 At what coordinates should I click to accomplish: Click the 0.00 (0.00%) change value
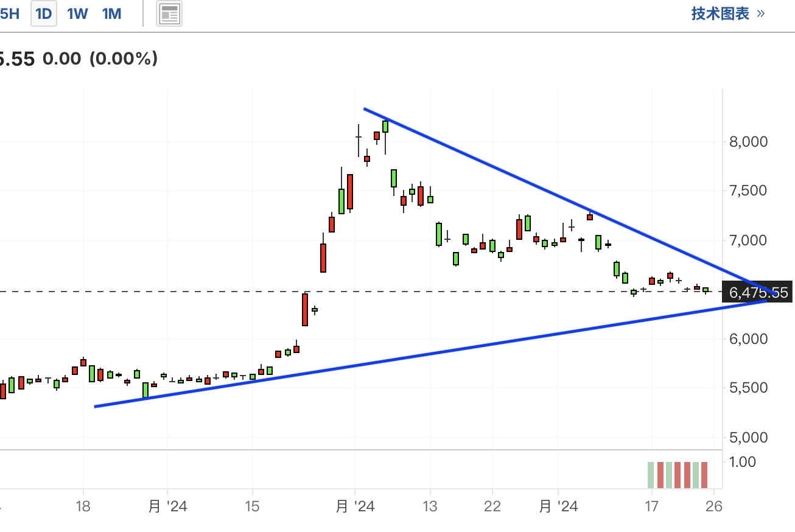pos(100,59)
